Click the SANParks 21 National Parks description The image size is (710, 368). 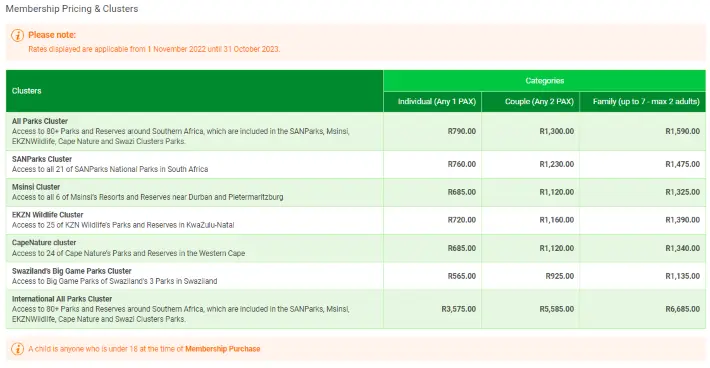coord(110,169)
